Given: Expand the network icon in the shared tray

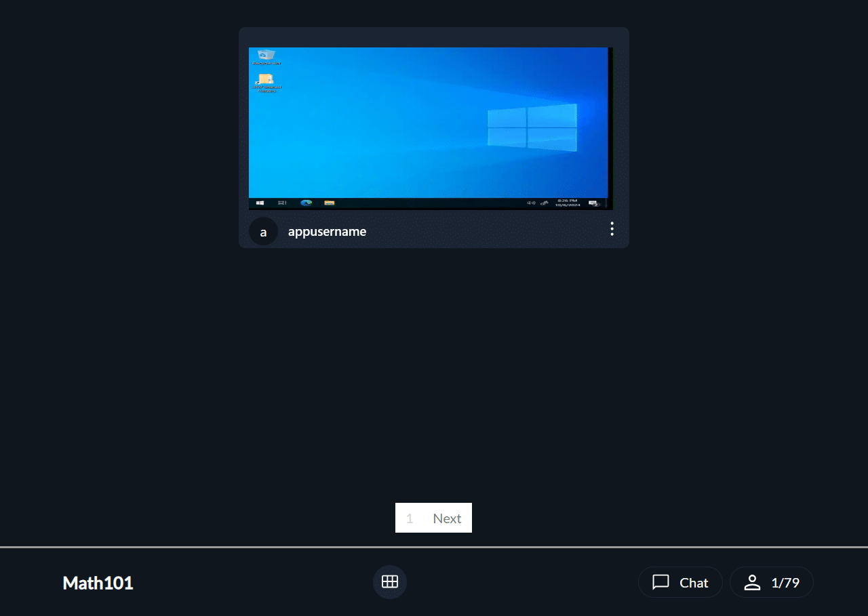Looking at the screenshot, I should click(544, 202).
